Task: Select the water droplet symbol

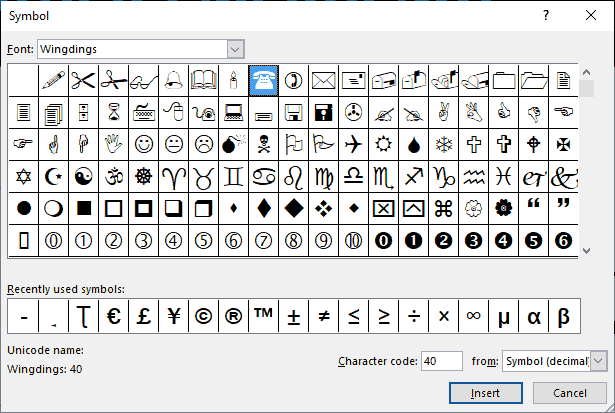Action: click(x=413, y=144)
